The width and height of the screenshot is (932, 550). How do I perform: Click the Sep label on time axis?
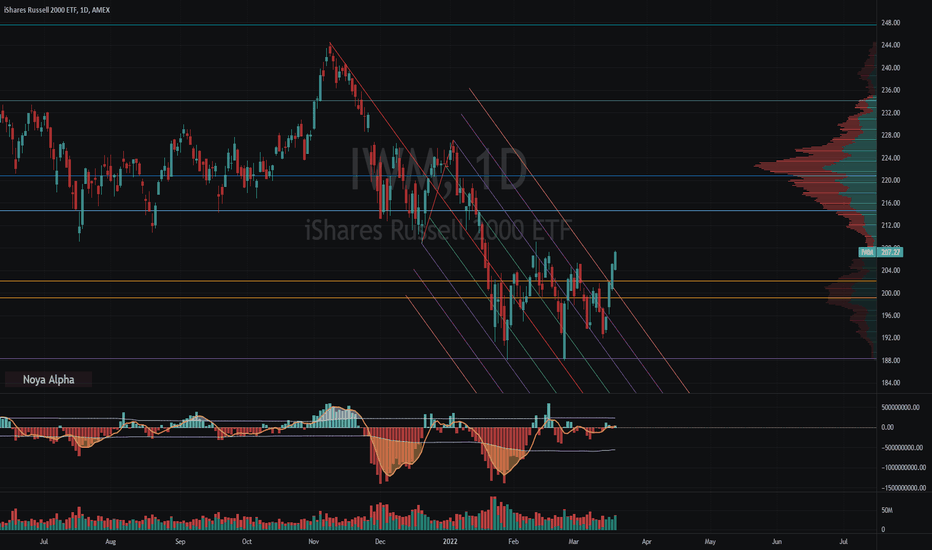[x=181, y=542]
